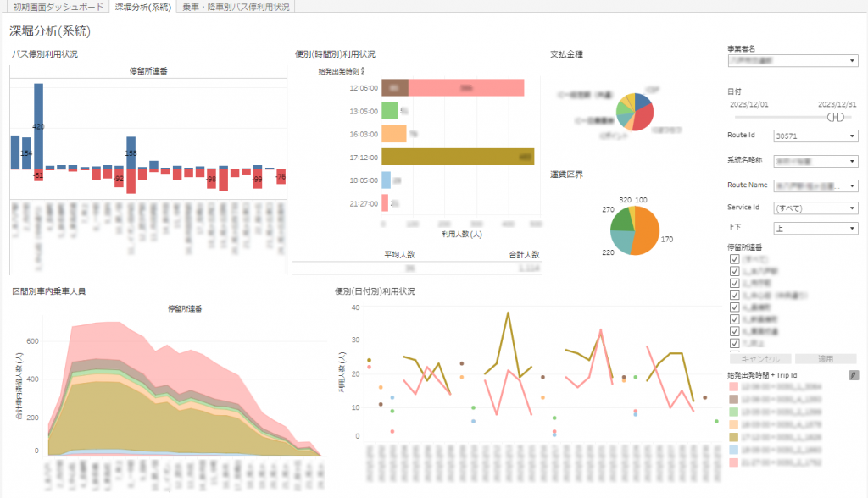
Task: Uncheck the 停留所連番 checkbox starting with 4_
Action: [735, 307]
